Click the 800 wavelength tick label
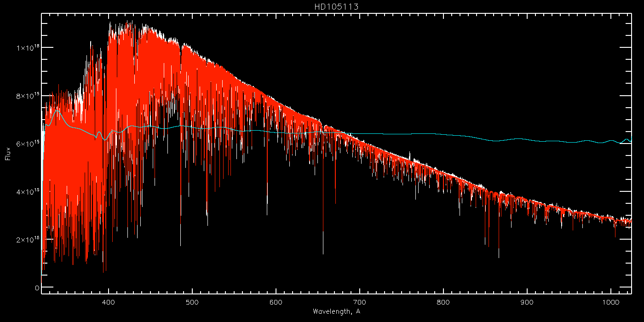644x322 pixels. [443, 302]
